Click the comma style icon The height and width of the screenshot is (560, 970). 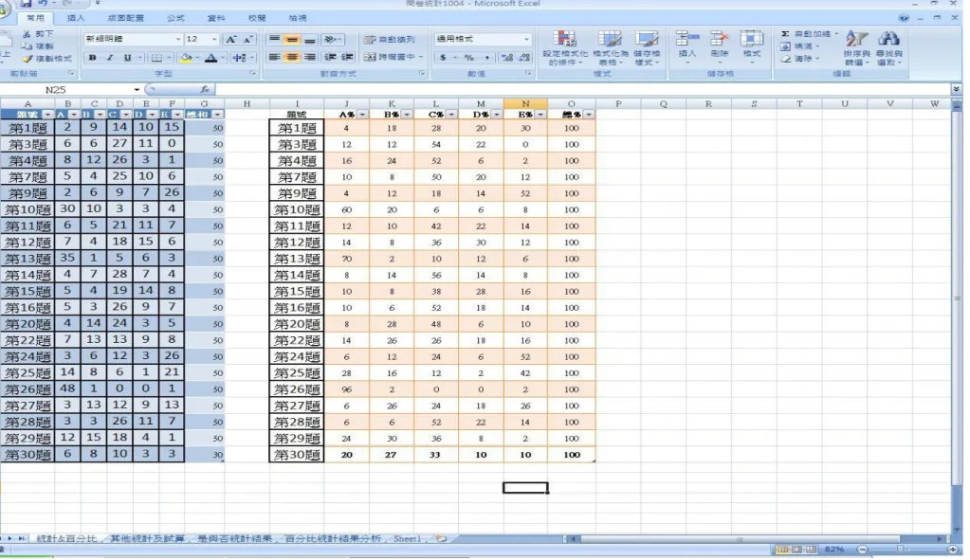click(x=487, y=58)
